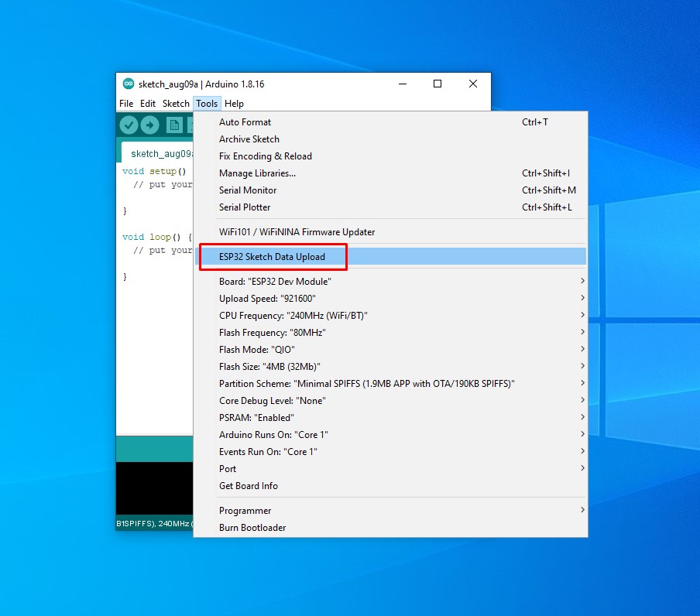Image resolution: width=700 pixels, height=616 pixels.
Task: Expand the Board "ESP32 Dev Module" submenu
Action: pyautogui.click(x=275, y=282)
